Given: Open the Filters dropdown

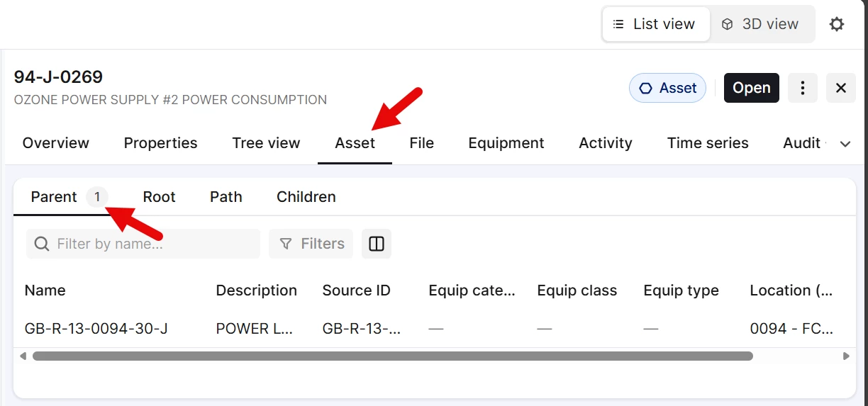Looking at the screenshot, I should (313, 244).
